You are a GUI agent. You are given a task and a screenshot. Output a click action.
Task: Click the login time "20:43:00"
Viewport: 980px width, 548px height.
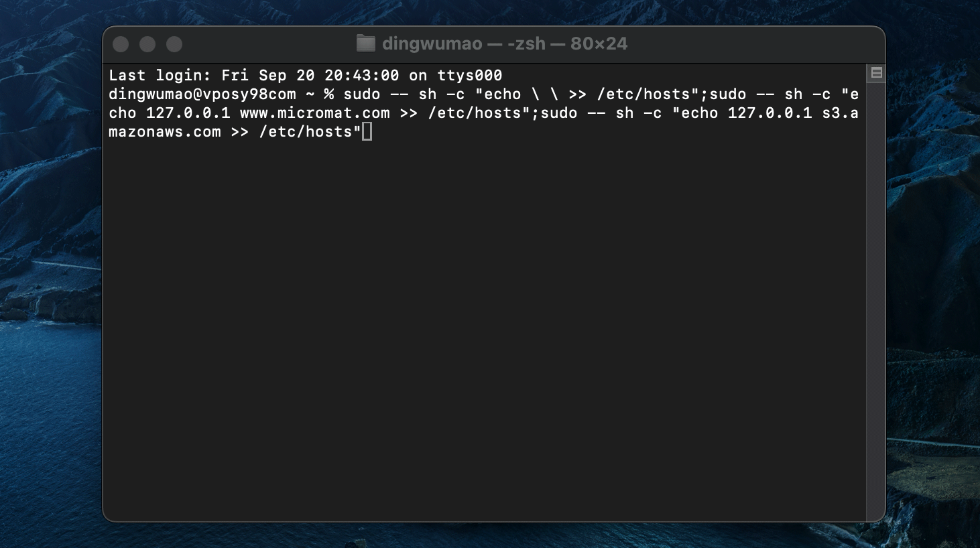coord(361,76)
